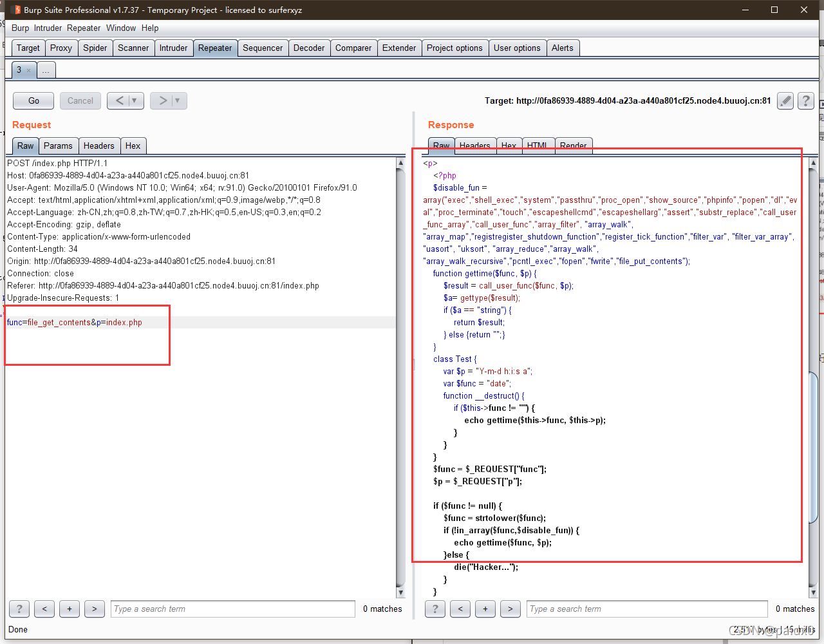Image resolution: width=824 pixels, height=644 pixels.
Task: Switch to the Intruder tool tab
Action: tap(174, 48)
